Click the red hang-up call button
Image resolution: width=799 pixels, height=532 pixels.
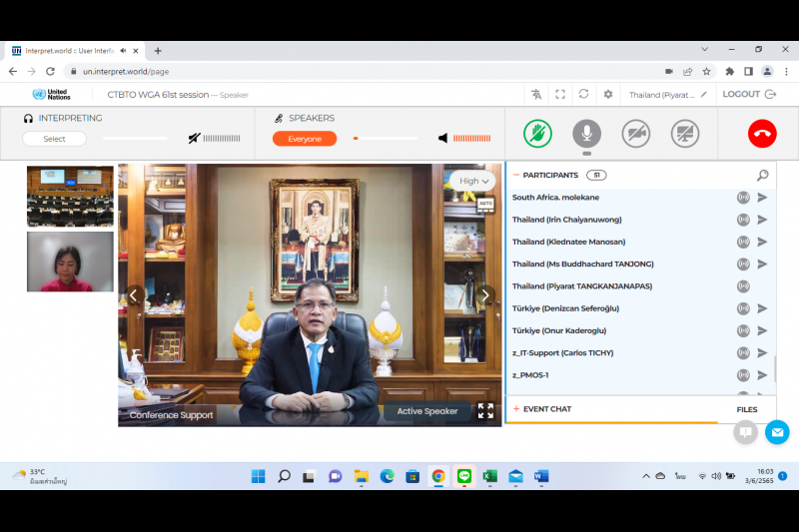(762, 134)
